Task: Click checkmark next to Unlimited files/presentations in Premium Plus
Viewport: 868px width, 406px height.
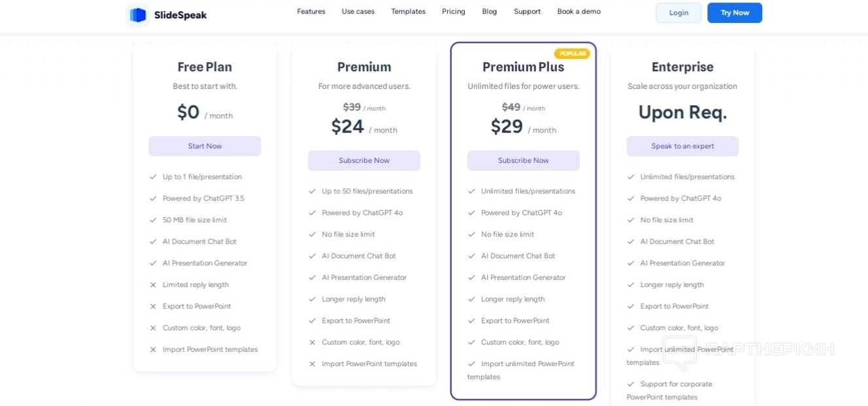Action: [471, 192]
